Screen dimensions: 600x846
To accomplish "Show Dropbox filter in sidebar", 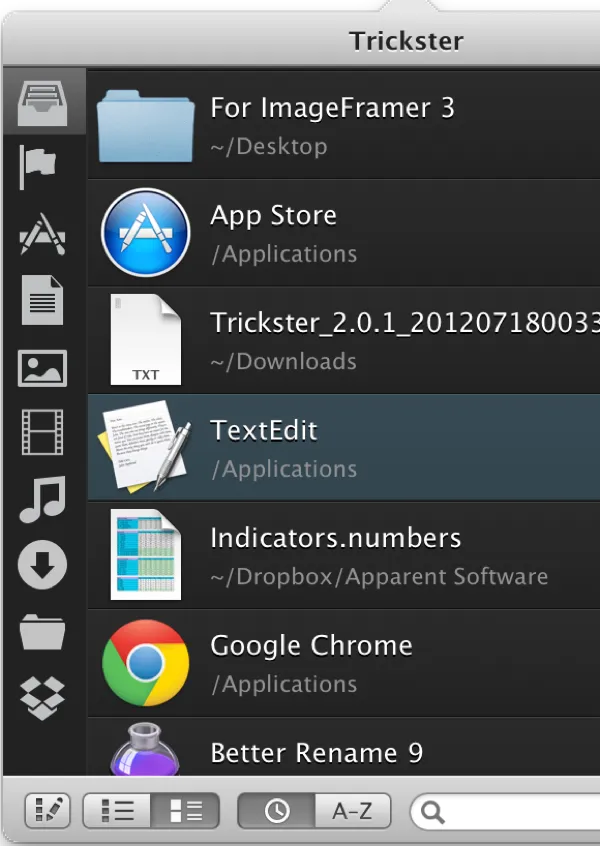I will pos(43,698).
